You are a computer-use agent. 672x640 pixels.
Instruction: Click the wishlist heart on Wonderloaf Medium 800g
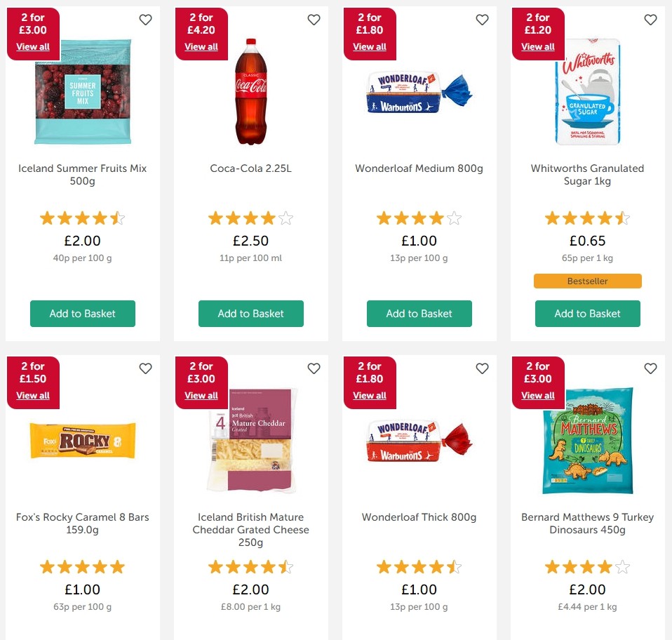click(x=482, y=20)
